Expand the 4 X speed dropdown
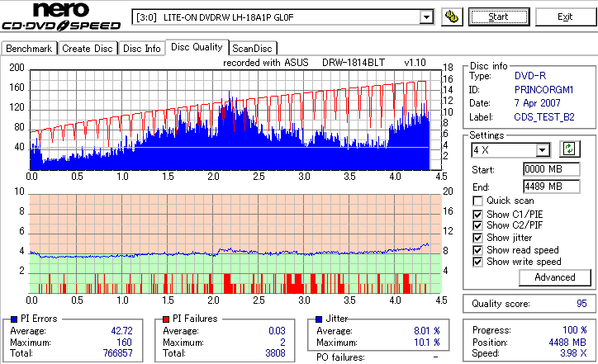The width and height of the screenshot is (598, 364). point(543,149)
